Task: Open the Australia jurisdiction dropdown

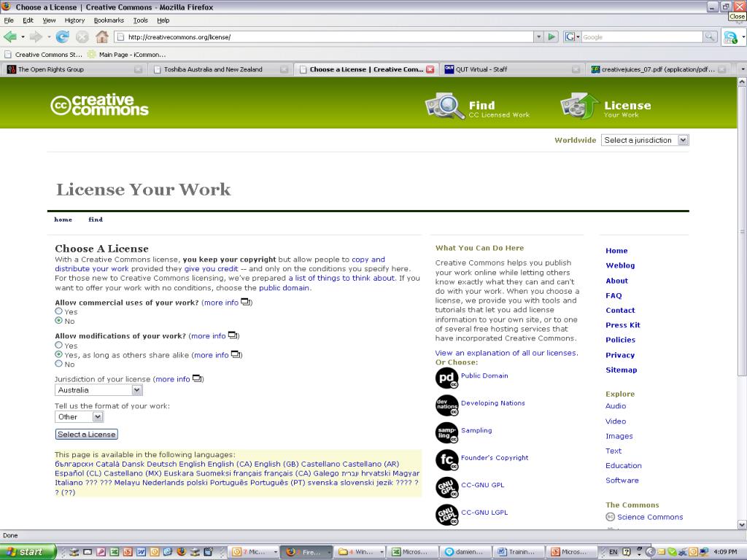Action: tap(98, 390)
